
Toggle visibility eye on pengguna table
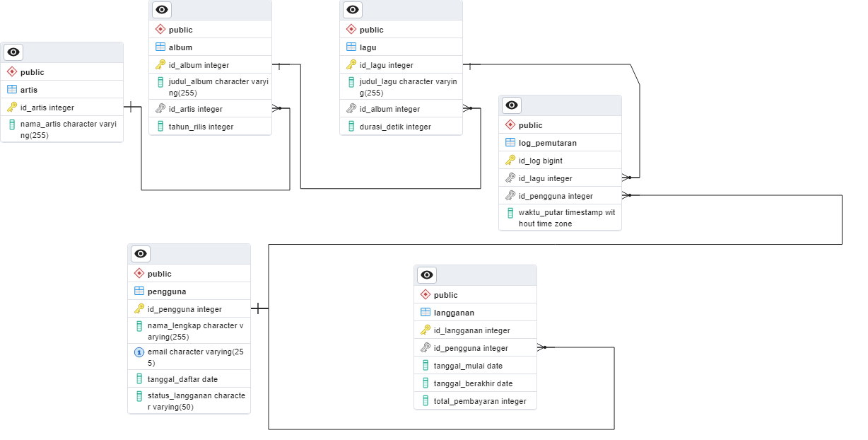click(141, 253)
